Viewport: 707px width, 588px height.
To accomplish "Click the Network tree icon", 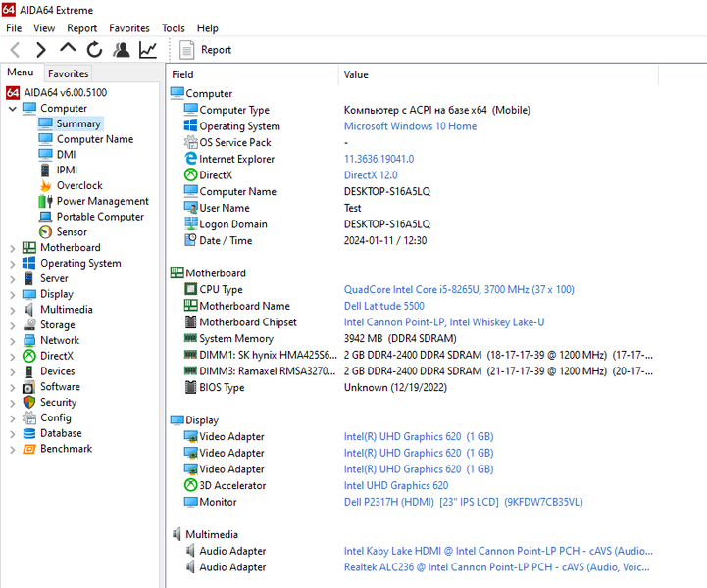I will tap(29, 340).
